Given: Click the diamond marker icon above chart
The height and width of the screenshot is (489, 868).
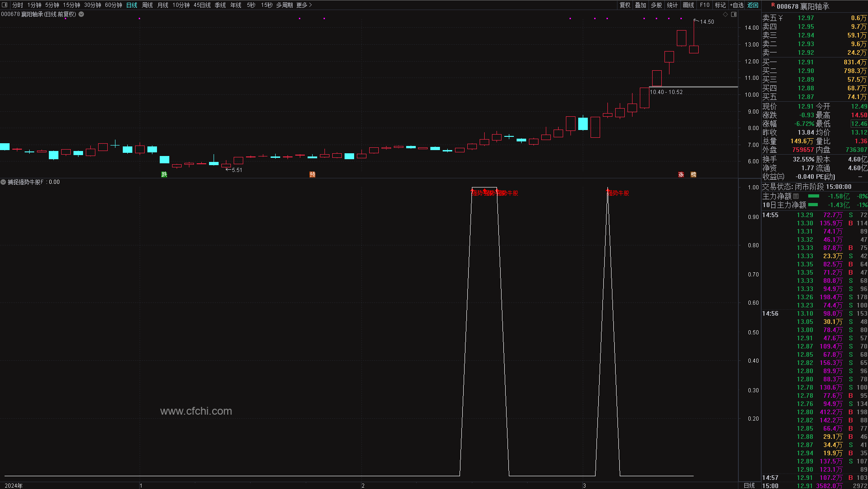Looking at the screenshot, I should pos(726,15).
